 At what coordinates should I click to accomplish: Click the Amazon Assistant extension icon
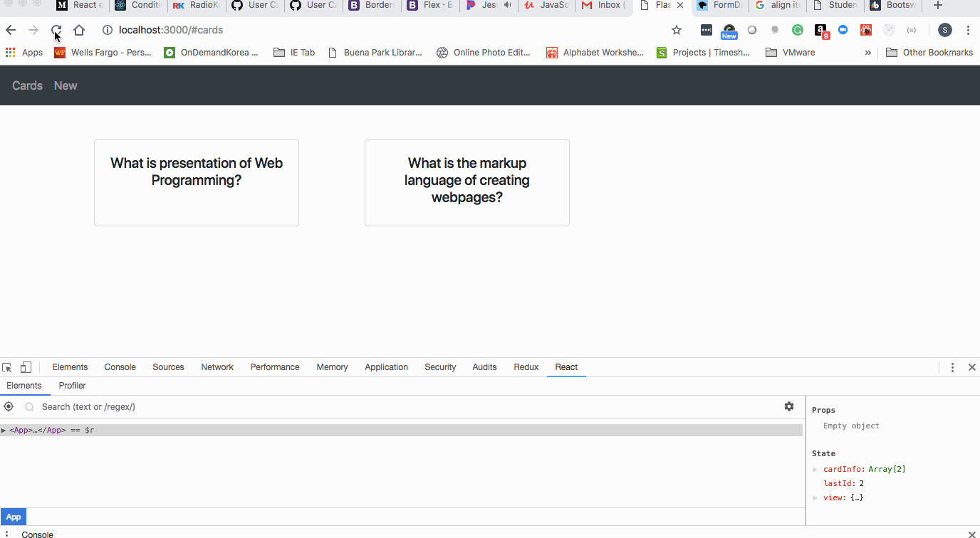820,30
